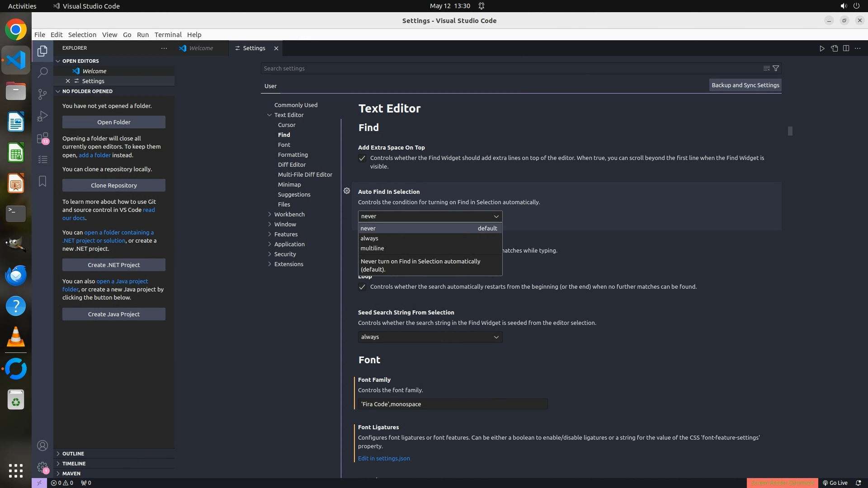868x488 pixels.
Task: Click the Backup and Sync Settings button
Action: coord(745,85)
